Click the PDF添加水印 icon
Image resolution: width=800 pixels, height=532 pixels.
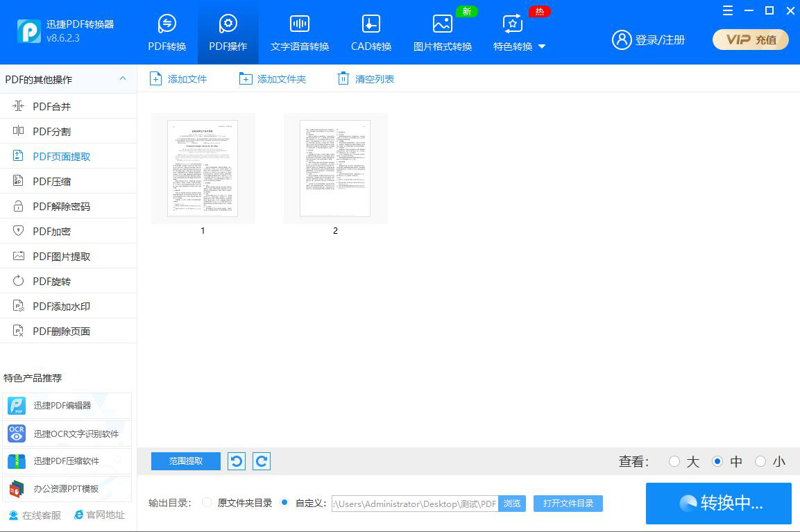pyautogui.click(x=18, y=306)
